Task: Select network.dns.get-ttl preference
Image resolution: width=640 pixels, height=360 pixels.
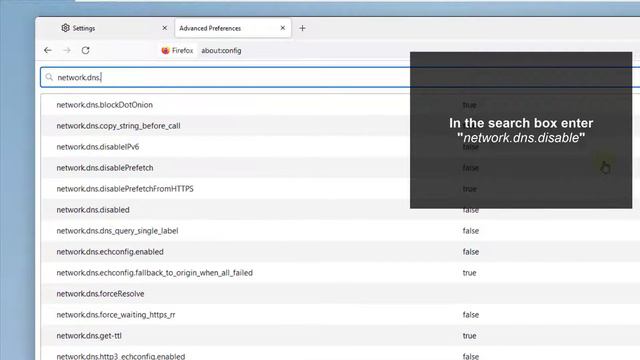Action: click(89, 336)
